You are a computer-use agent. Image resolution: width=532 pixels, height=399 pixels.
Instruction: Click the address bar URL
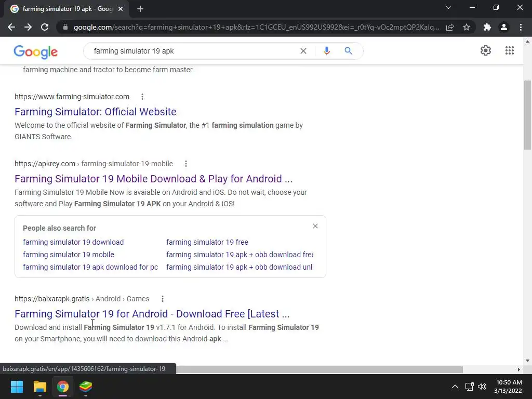coord(256,27)
